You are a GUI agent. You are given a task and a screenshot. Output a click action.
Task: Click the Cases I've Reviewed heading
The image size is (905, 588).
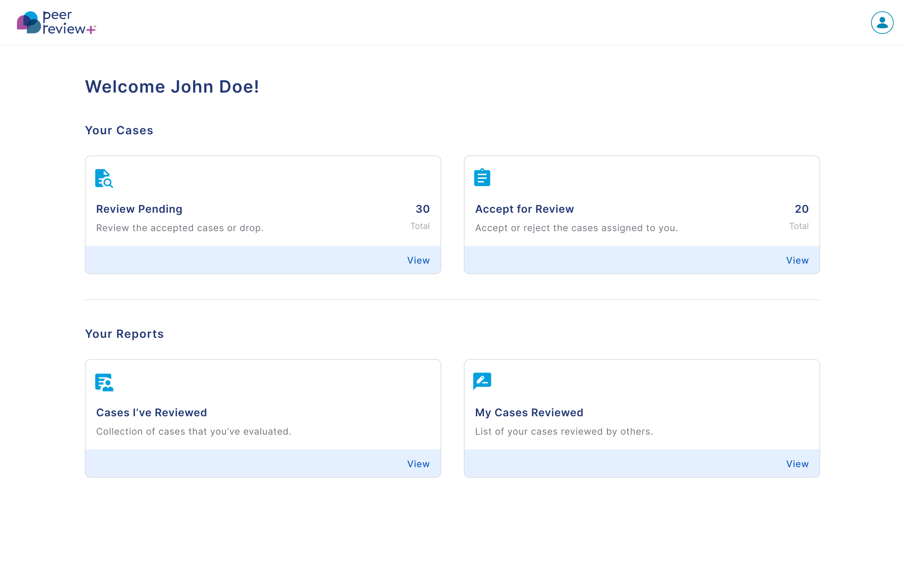coord(151,412)
